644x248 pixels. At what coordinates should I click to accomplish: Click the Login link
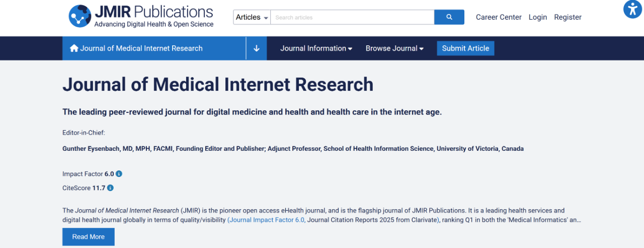tap(537, 17)
